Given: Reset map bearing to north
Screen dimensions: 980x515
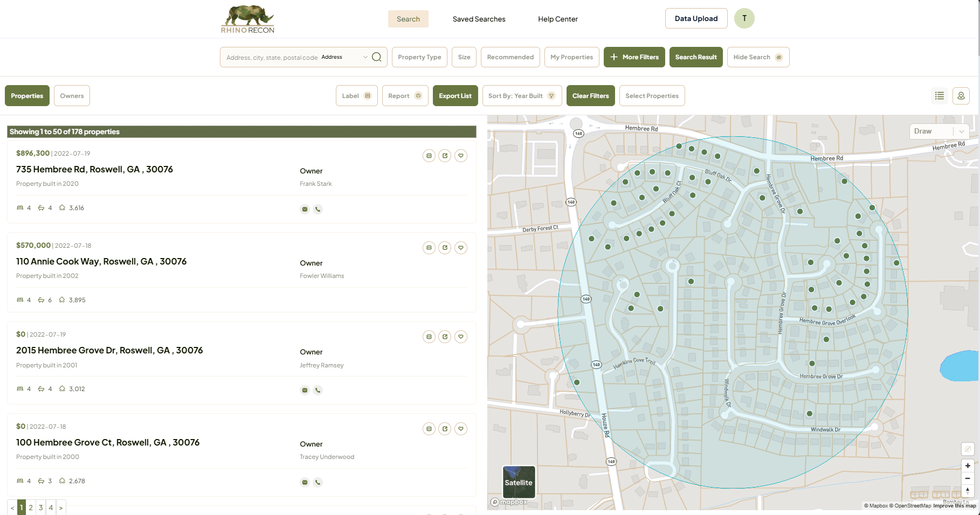Looking at the screenshot, I should pyautogui.click(x=968, y=490).
